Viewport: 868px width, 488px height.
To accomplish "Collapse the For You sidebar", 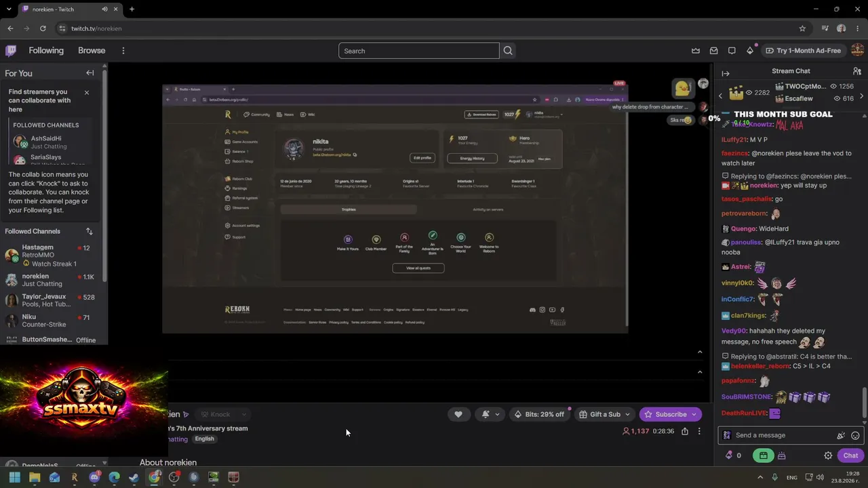I will (90, 73).
